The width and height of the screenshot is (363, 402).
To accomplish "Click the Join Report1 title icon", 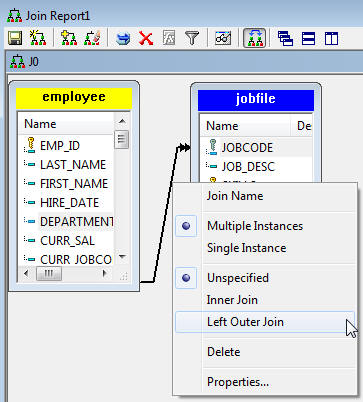I will [14, 16].
